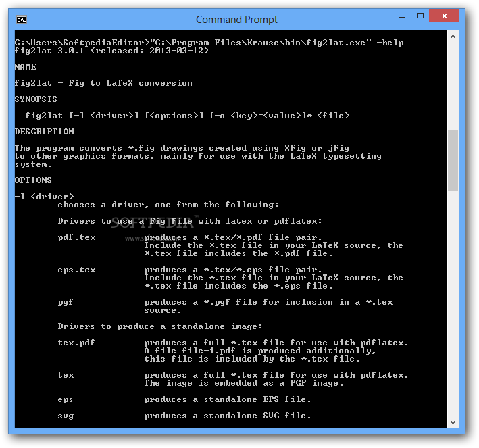This screenshot has height=448, width=479.
Task: Click 'this file is included by the *.tex file.'
Action: point(252,359)
